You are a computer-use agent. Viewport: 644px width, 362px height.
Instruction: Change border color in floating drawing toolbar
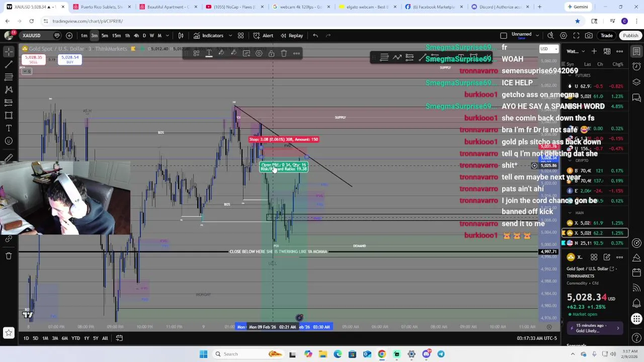tap(221, 53)
